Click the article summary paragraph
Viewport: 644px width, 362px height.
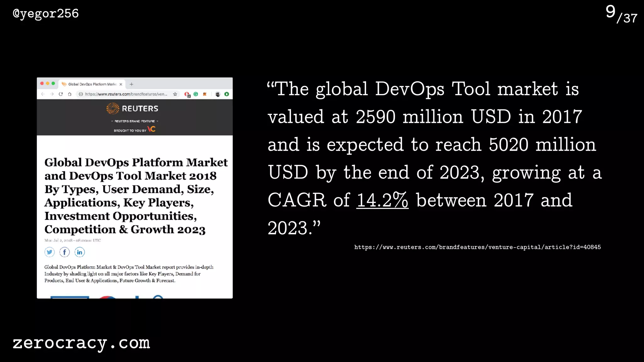[x=129, y=274]
